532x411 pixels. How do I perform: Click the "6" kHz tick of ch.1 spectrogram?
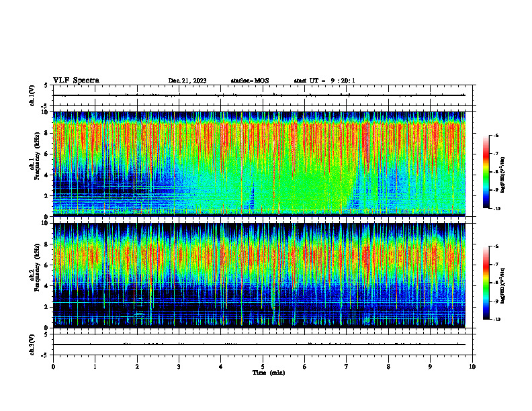point(46,154)
